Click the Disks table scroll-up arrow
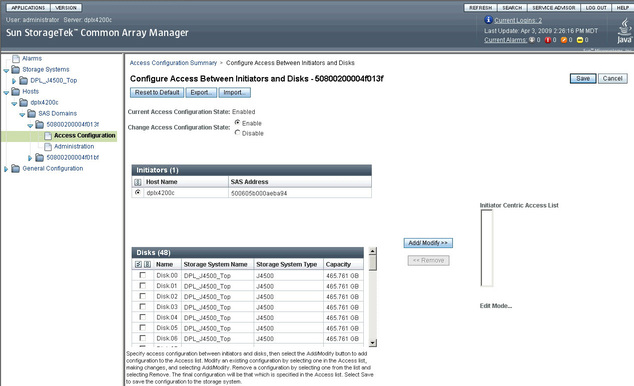 [373, 251]
